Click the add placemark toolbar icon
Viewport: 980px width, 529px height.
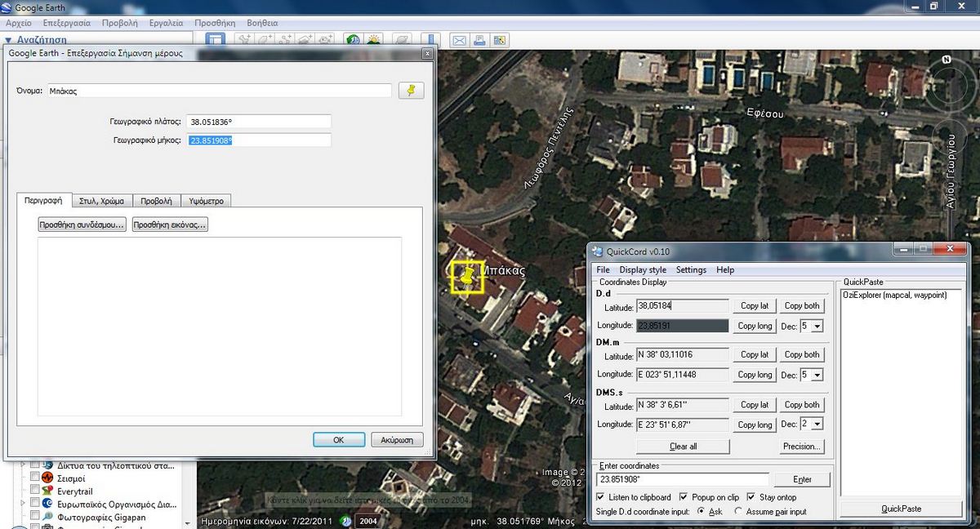pos(244,39)
